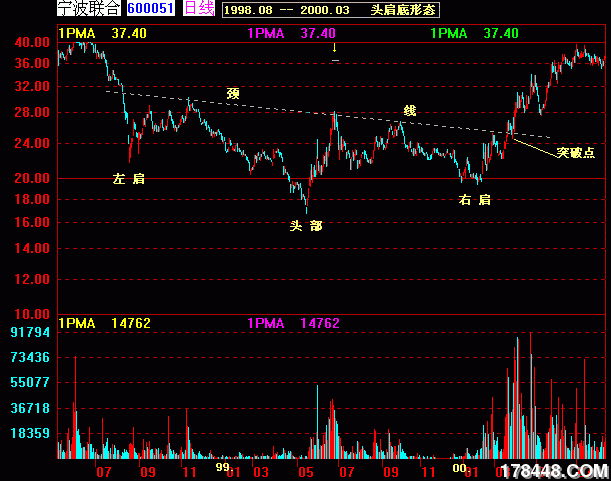
Task: Click the 头部 annotation label
Action: [x=305, y=226]
